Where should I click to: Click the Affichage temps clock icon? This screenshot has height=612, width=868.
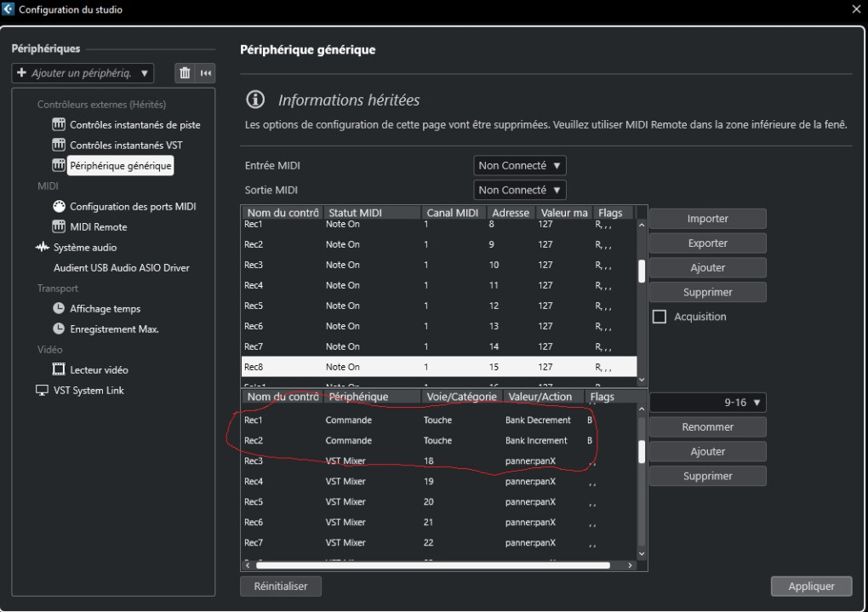click(59, 309)
